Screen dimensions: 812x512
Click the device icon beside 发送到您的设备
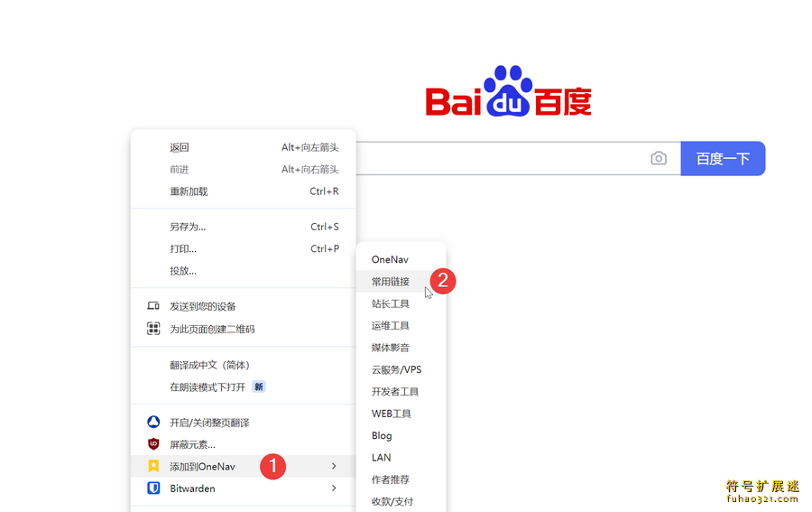[x=153, y=306]
